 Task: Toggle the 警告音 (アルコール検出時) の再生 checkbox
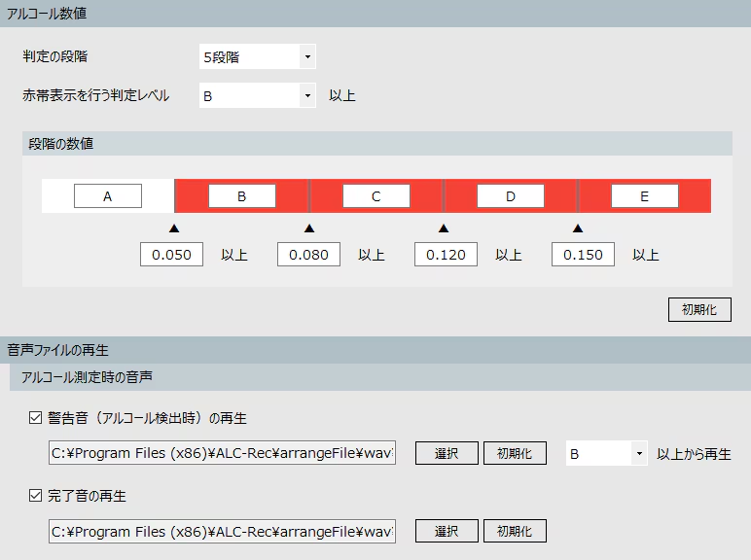coord(36,418)
